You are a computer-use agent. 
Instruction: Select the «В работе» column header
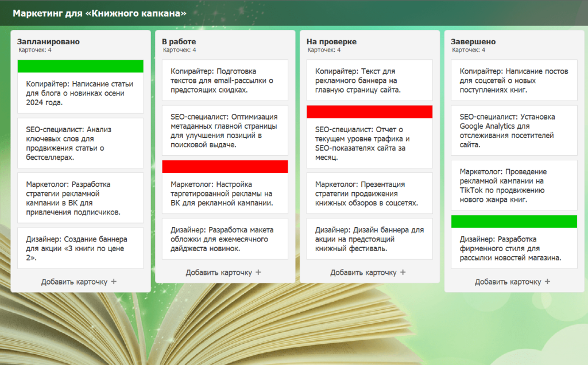tap(179, 41)
